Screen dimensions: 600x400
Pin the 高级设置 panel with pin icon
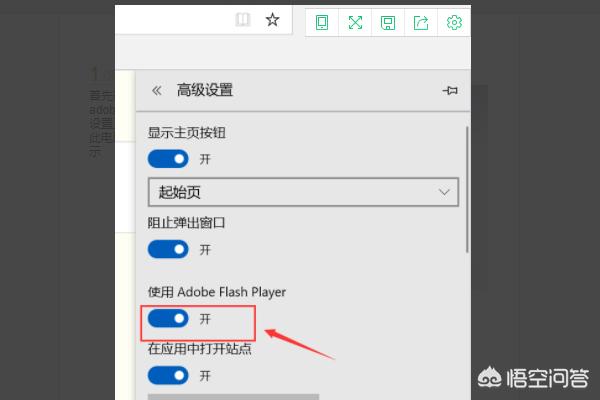(450, 91)
